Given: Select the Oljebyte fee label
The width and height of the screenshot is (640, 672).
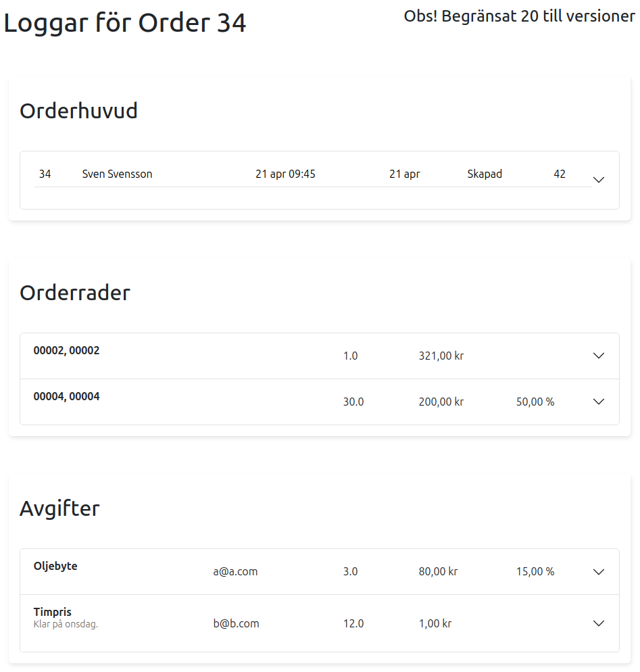Looking at the screenshot, I should click(55, 566).
